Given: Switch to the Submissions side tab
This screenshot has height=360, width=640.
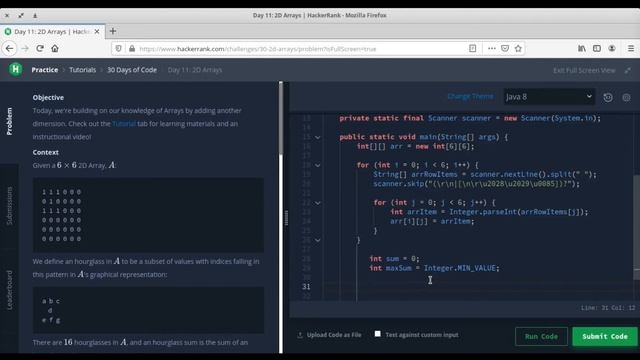Looking at the screenshot, I should coord(9,206).
